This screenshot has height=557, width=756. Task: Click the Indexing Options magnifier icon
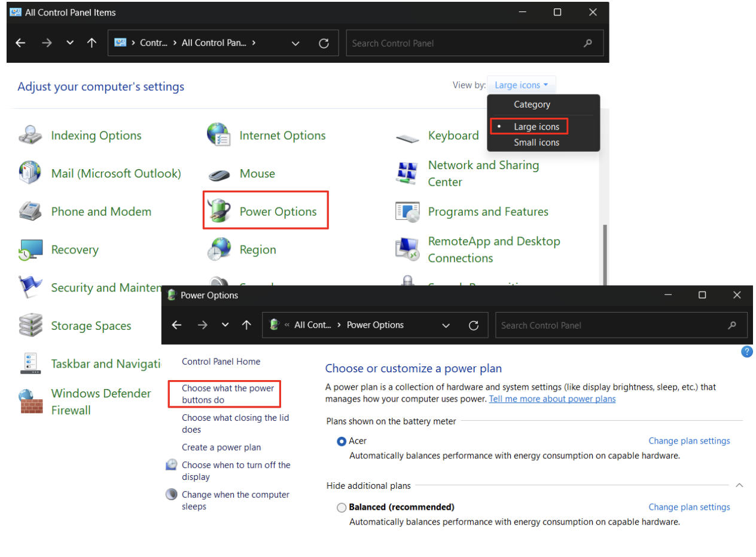[x=31, y=135]
